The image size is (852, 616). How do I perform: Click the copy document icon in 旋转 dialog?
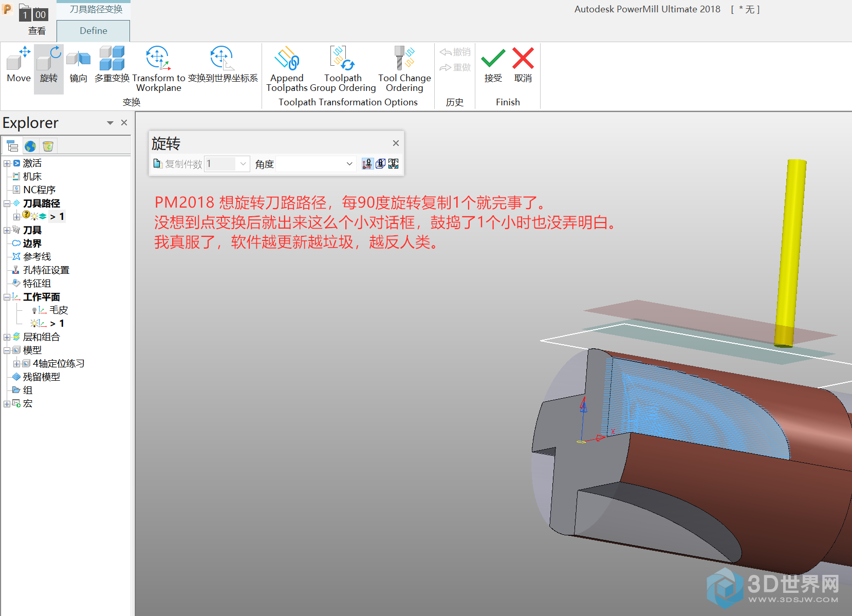click(158, 164)
